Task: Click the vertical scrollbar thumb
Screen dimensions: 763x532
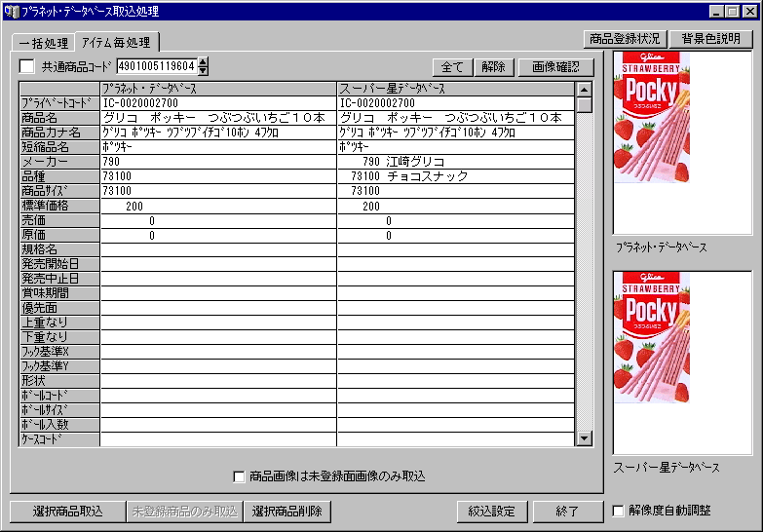Action: pos(584,105)
